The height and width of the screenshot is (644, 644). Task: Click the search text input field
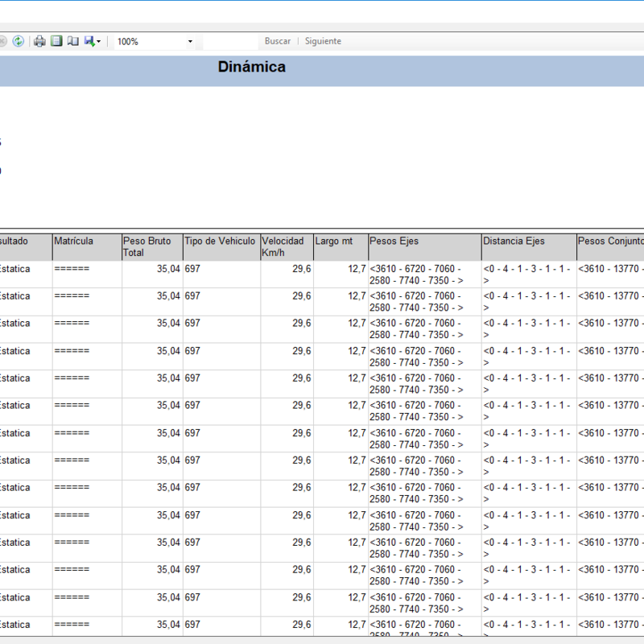click(230, 41)
